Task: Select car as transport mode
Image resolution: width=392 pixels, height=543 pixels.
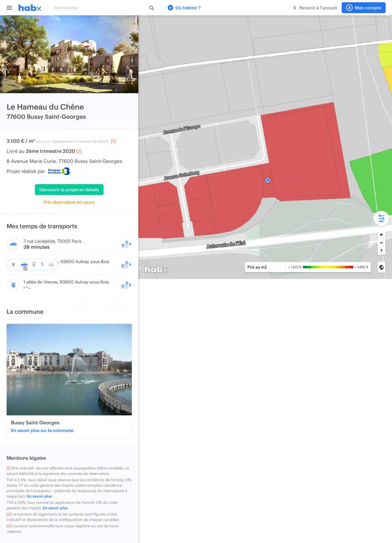Action: point(24,264)
